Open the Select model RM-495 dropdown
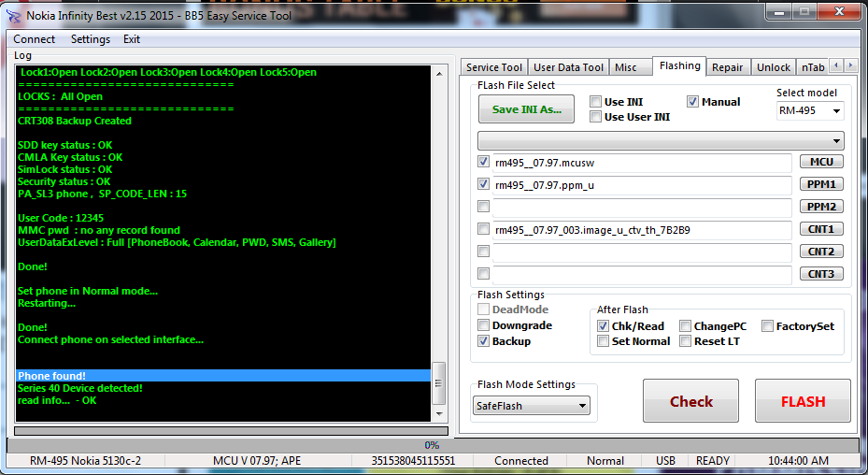The height and width of the screenshot is (475, 868). coord(810,111)
